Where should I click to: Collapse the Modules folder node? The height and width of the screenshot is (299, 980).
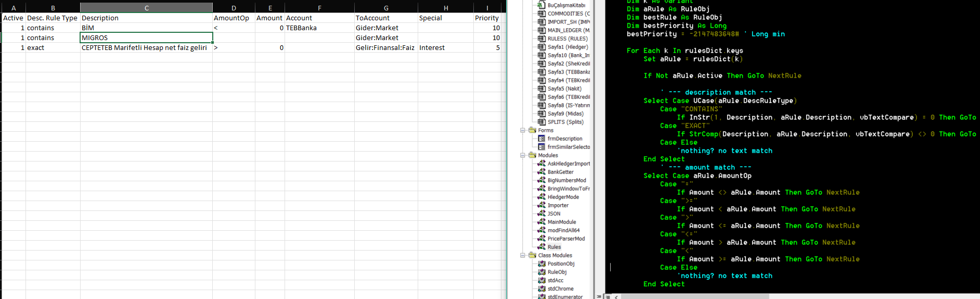tap(523, 155)
